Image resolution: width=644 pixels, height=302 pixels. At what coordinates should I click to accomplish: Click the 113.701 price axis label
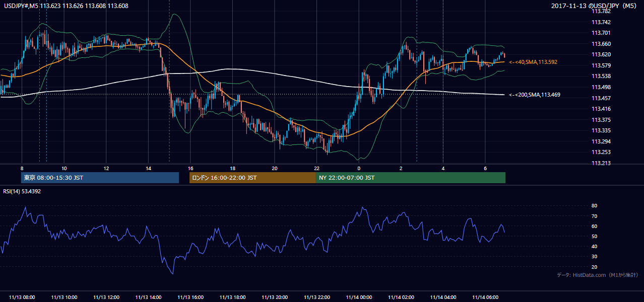click(x=601, y=33)
